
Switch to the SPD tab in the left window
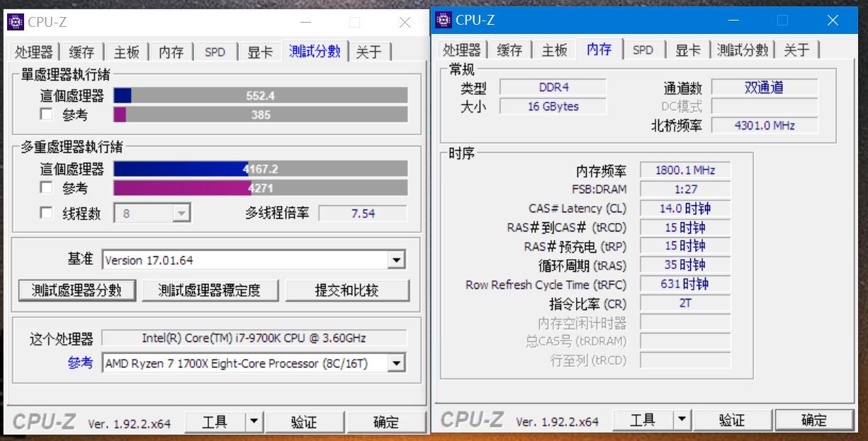pyautogui.click(x=215, y=52)
